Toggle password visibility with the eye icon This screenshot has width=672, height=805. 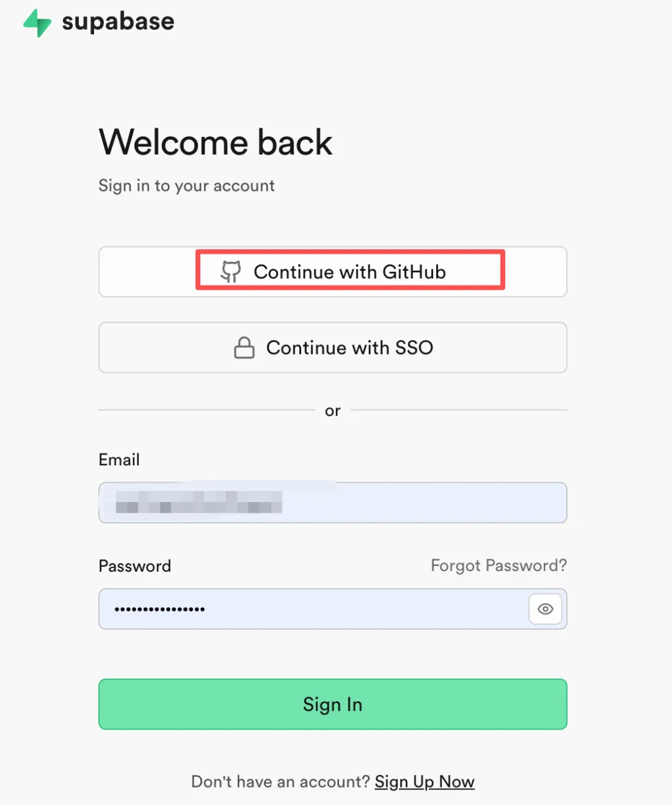[545, 609]
